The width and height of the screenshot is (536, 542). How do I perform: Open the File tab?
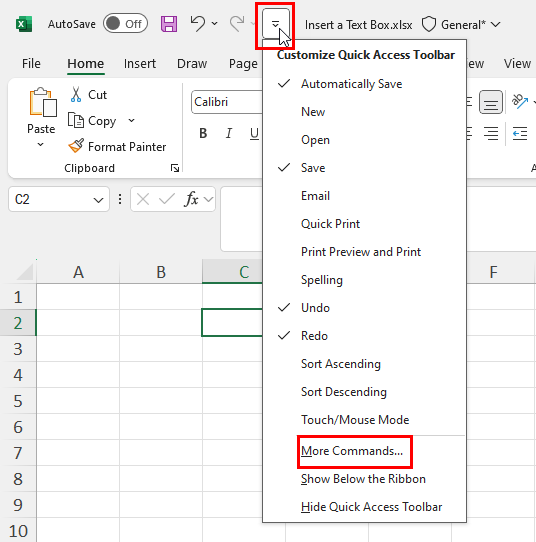point(31,64)
